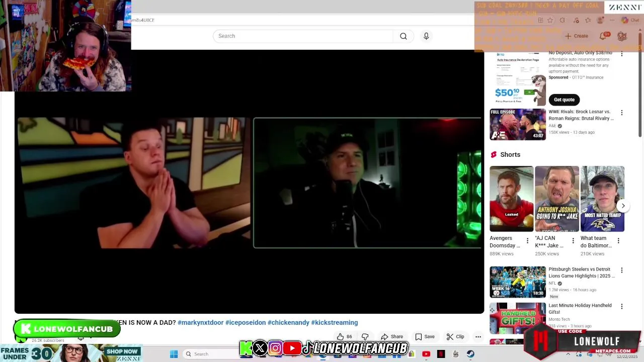Open WWE Rivals video title
The width and height of the screenshot is (644, 362).
coord(581,115)
